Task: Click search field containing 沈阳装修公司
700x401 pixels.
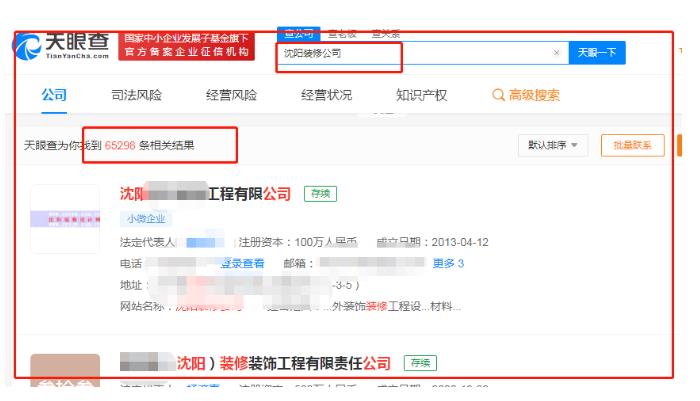Action: [422, 53]
